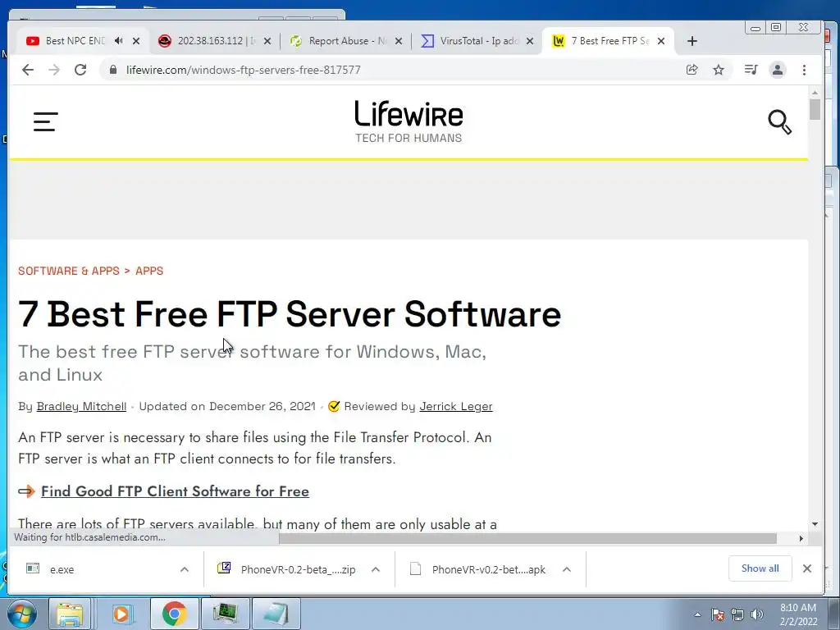Close the VirusTotal tab

530,41
